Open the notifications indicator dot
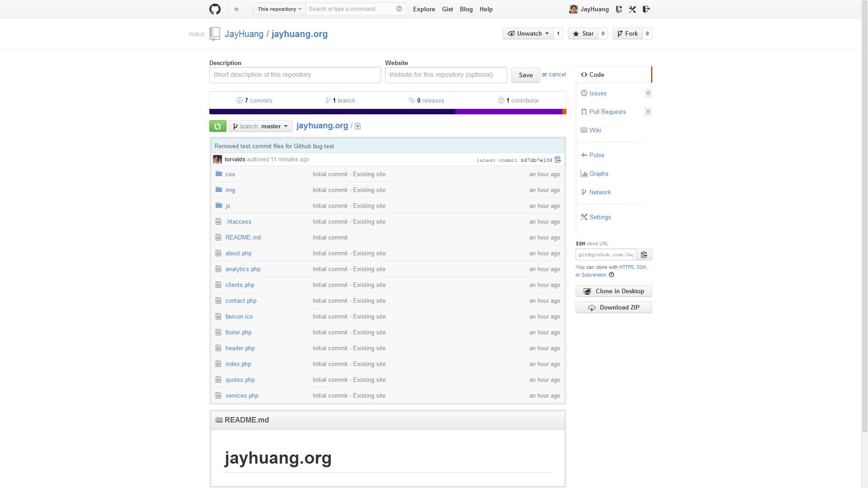 click(x=236, y=9)
